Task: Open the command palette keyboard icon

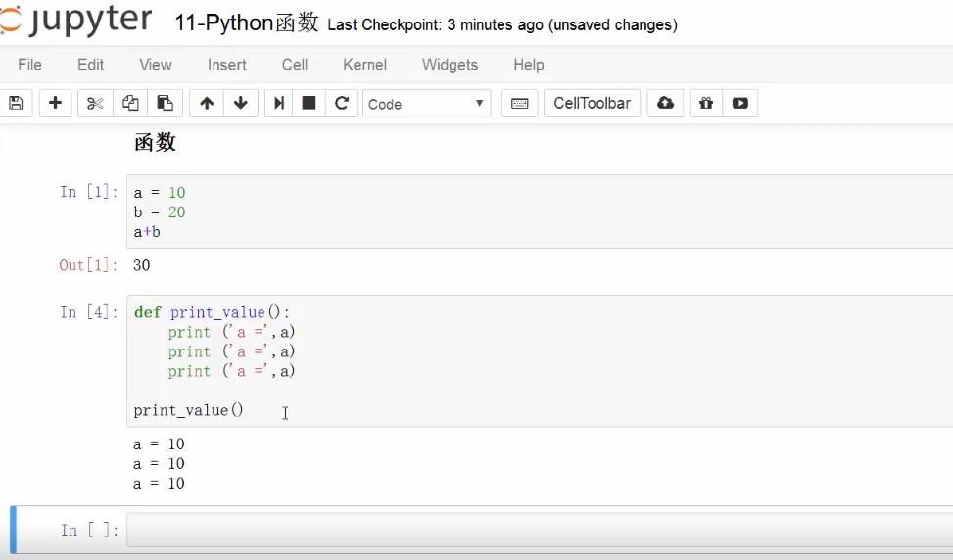Action: click(x=520, y=103)
